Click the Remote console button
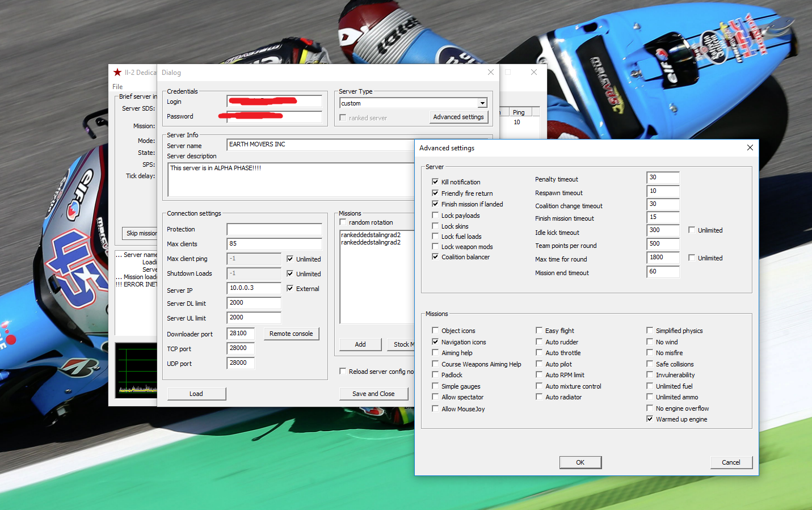812x510 pixels. pos(291,334)
